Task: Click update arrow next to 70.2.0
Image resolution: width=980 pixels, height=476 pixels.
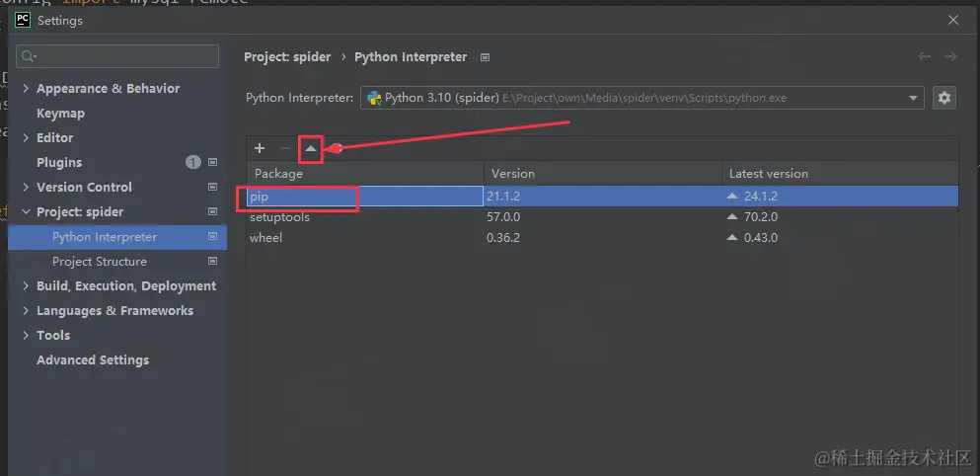Action: click(732, 216)
